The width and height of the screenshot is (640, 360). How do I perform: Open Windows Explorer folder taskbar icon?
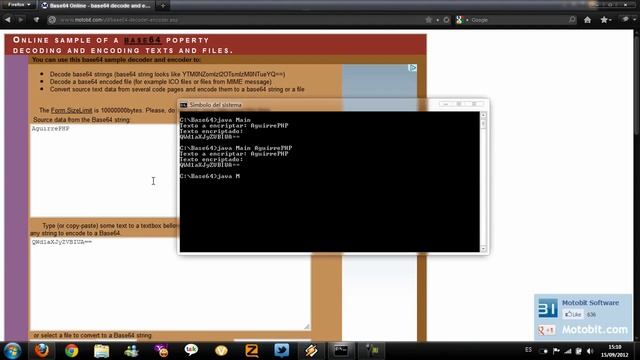101,351
